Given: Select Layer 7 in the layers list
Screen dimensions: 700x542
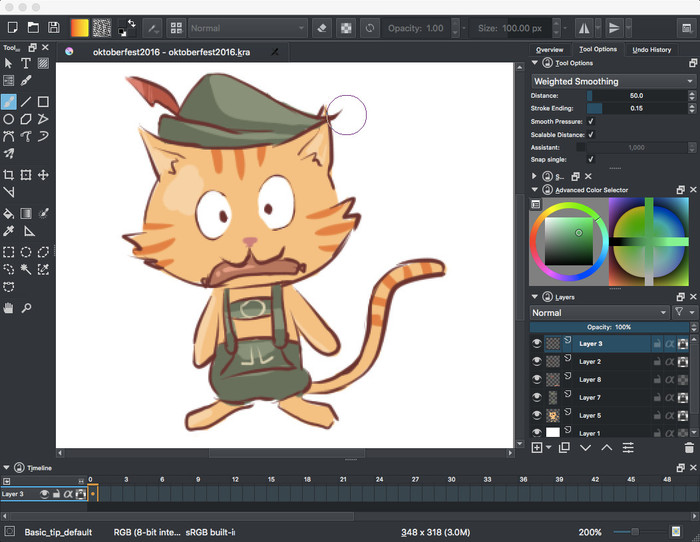Looking at the screenshot, I should [590, 397].
